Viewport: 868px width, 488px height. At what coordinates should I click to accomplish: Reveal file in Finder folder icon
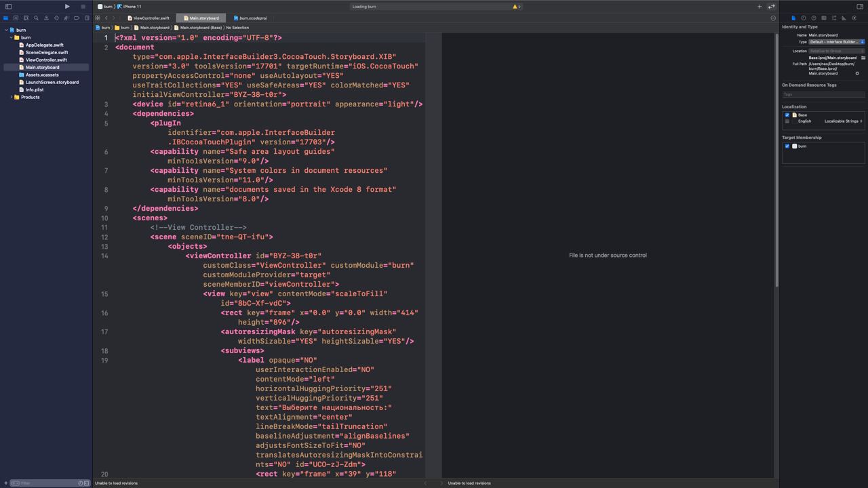(x=863, y=58)
